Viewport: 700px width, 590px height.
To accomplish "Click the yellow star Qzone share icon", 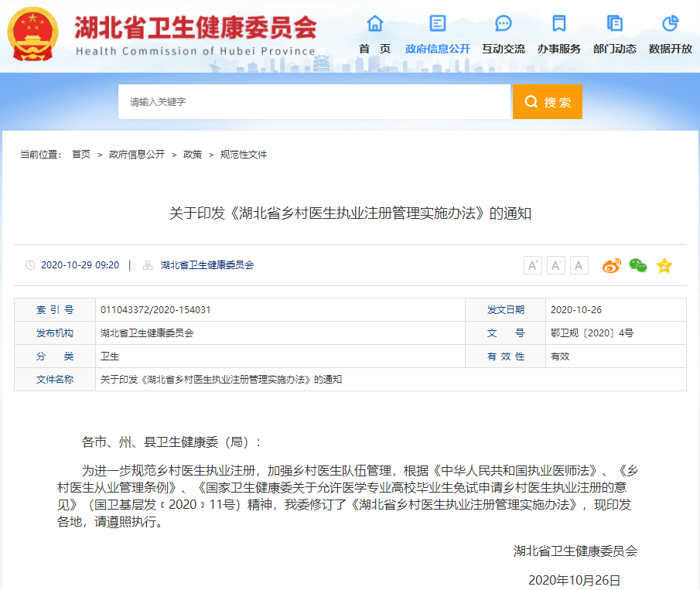I will (x=664, y=265).
